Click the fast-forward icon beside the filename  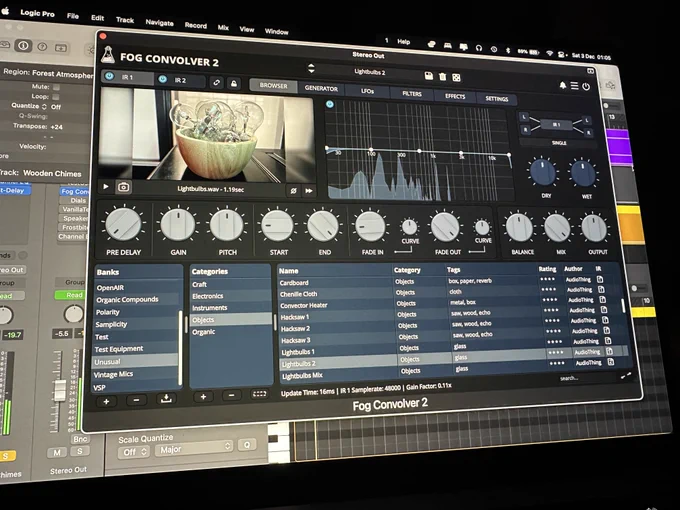pyautogui.click(x=309, y=191)
